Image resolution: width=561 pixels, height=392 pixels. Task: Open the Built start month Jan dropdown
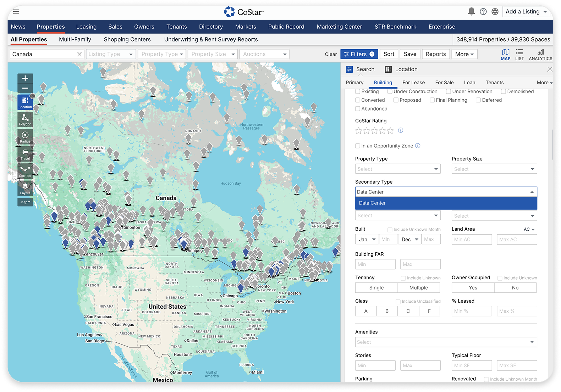tap(367, 239)
